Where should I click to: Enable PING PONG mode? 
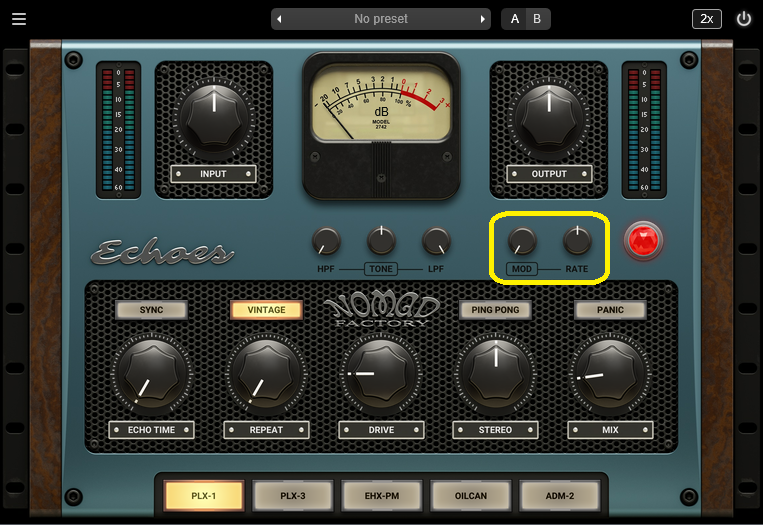tap(495, 310)
